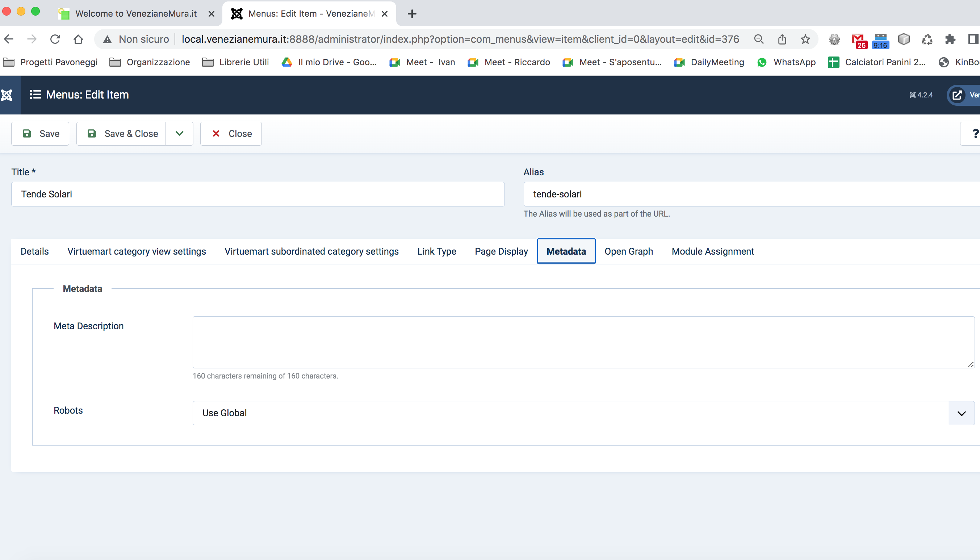Switch to the Details tab

click(35, 251)
